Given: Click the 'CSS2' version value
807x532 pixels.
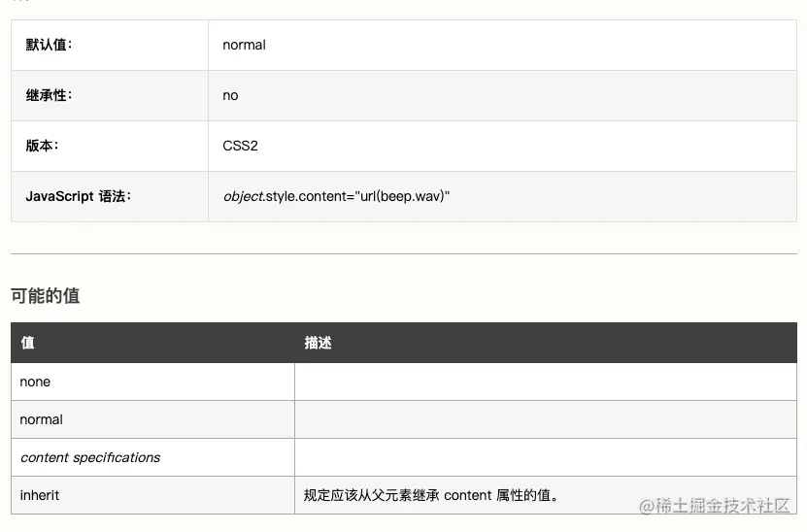Looking at the screenshot, I should pyautogui.click(x=240, y=146).
